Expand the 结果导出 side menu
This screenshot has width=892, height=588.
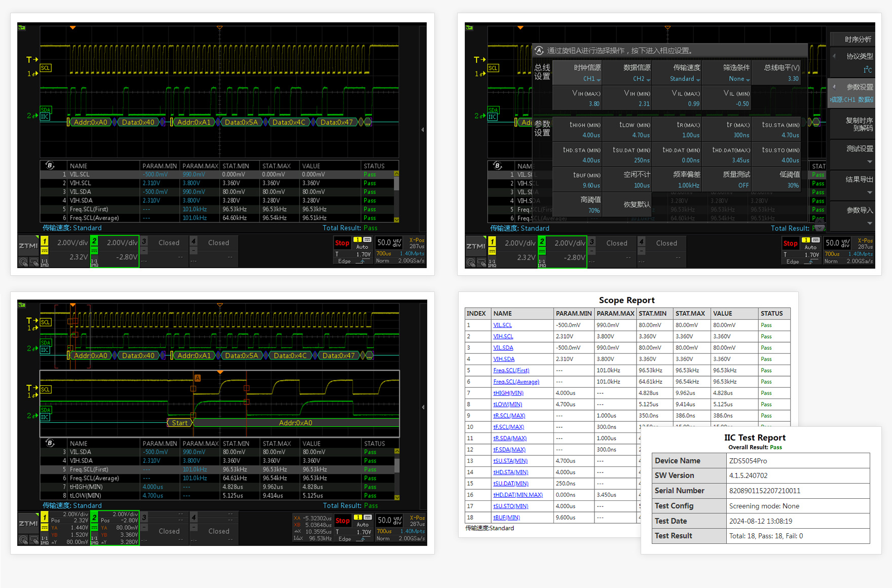(859, 185)
